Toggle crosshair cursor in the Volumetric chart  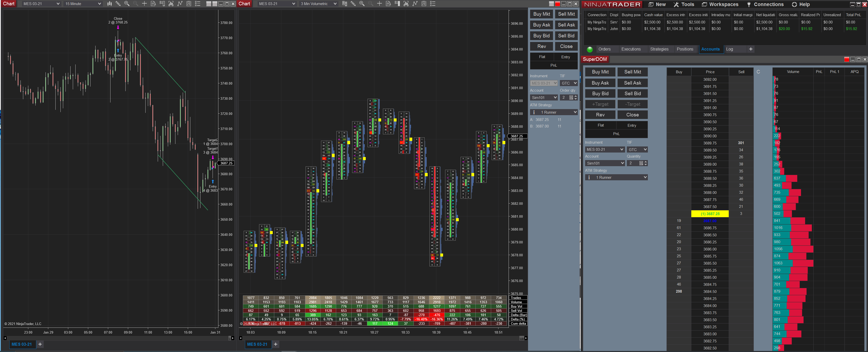tap(379, 4)
